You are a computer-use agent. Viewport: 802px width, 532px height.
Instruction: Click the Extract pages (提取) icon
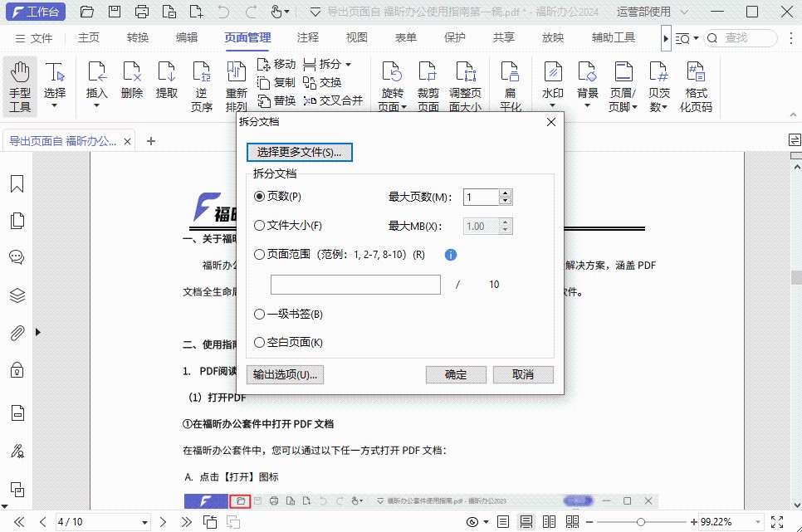coord(167,81)
